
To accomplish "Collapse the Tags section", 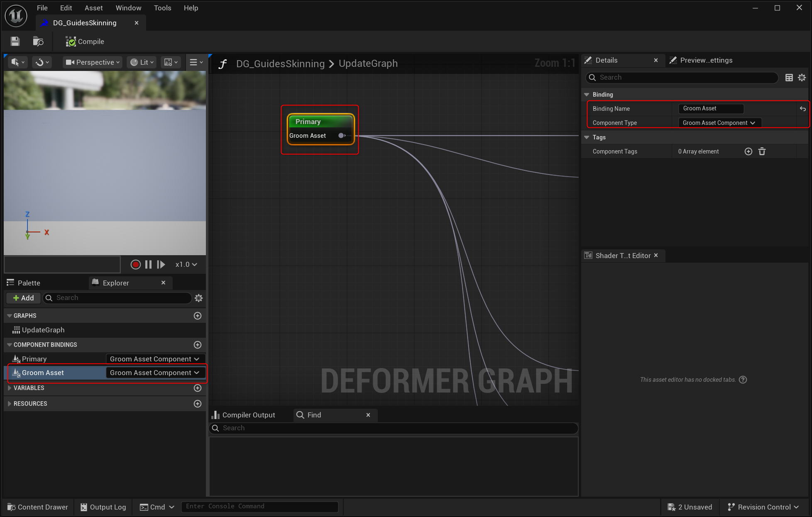I will coord(587,137).
